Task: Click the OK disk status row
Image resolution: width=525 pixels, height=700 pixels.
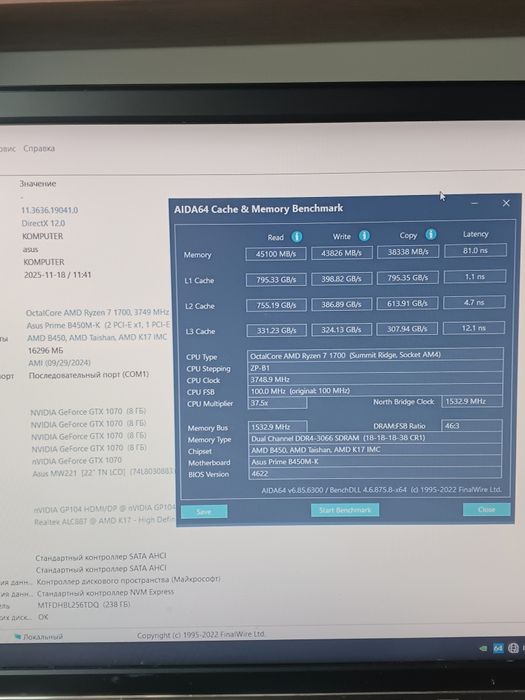Action: [x=43, y=617]
